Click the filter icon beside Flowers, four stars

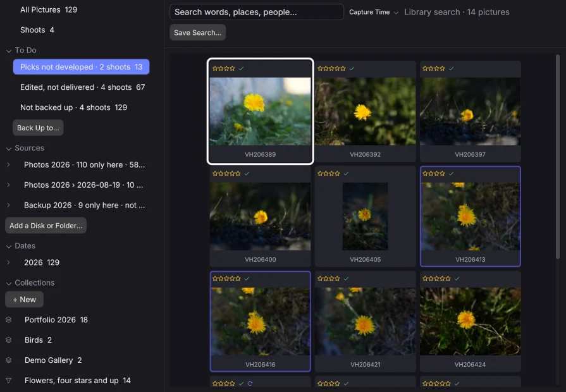click(x=9, y=381)
